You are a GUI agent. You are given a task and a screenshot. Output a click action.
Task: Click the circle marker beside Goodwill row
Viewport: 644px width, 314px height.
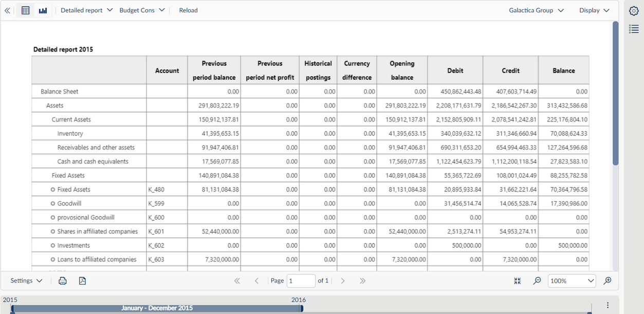pos(53,203)
